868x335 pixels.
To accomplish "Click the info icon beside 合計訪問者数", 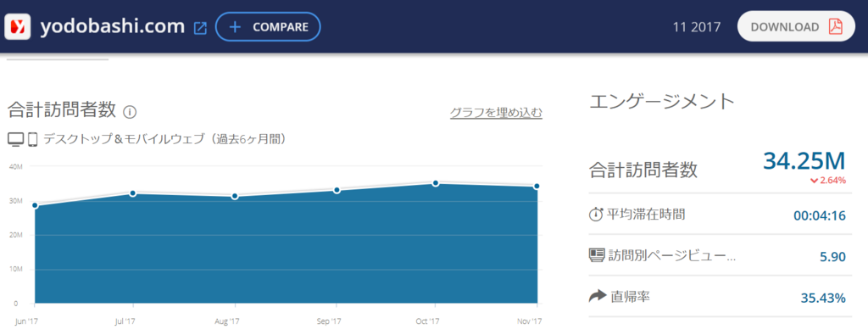I will pos(130,112).
